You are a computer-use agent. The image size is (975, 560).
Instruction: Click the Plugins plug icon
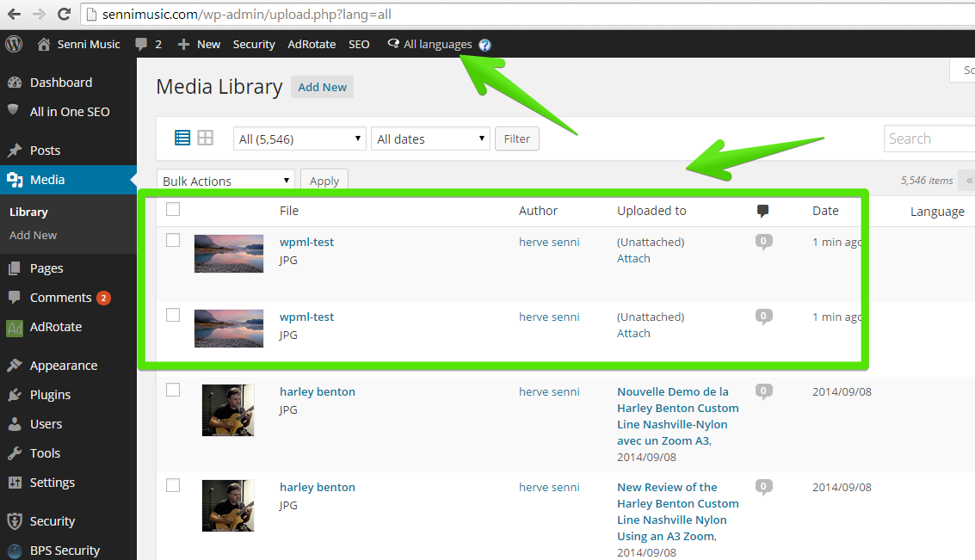15,395
